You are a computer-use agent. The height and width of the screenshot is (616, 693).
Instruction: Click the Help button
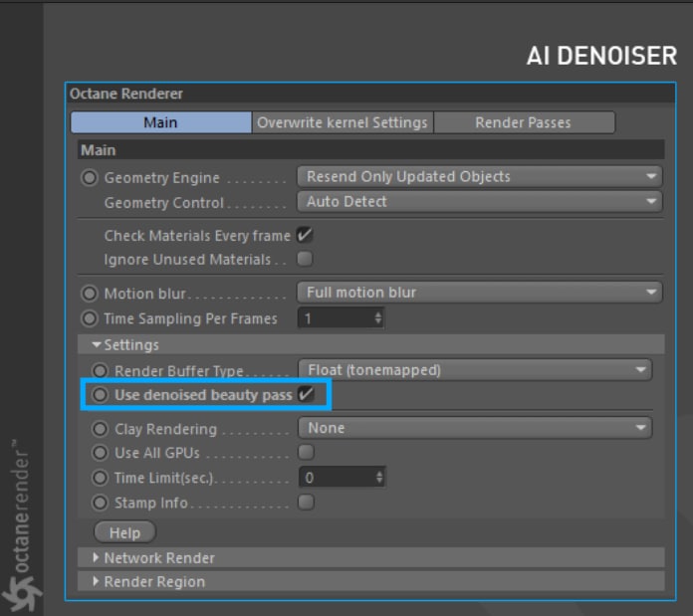(125, 532)
